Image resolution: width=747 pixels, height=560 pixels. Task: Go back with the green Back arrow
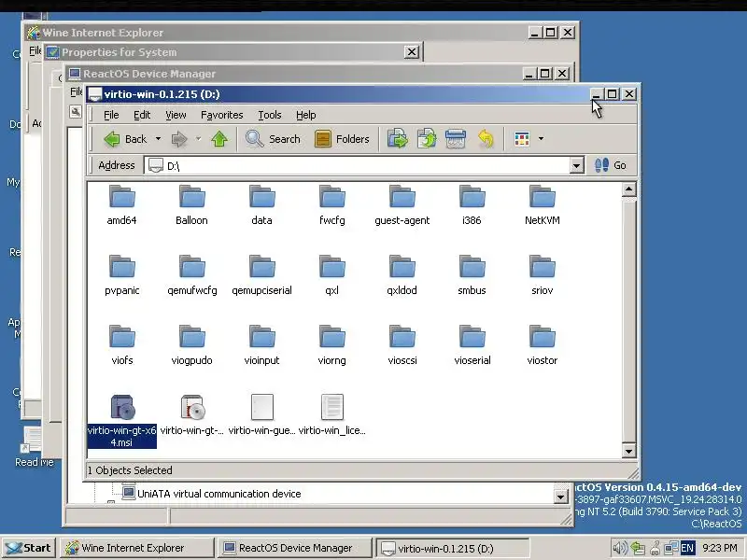tap(125, 139)
